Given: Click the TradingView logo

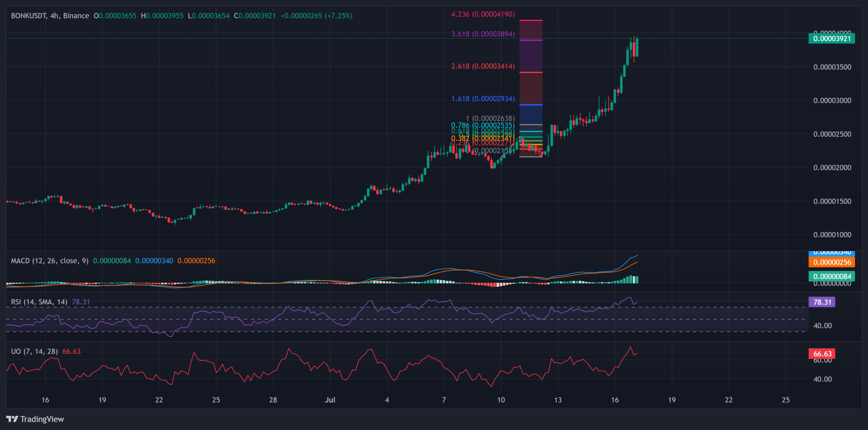Looking at the screenshot, I should [x=35, y=419].
